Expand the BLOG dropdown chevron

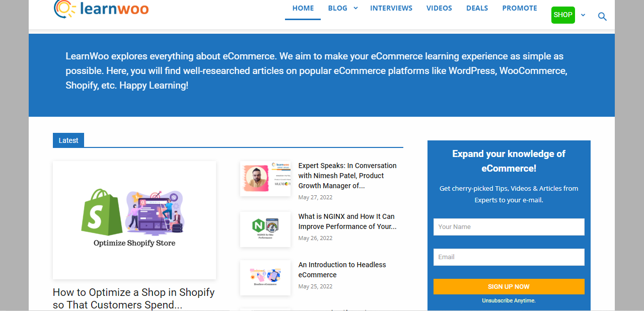pyautogui.click(x=355, y=8)
